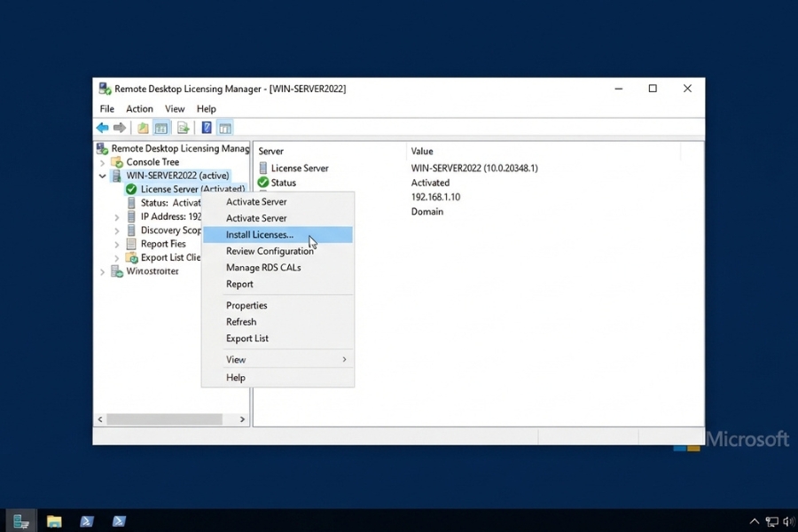The height and width of the screenshot is (532, 798).
Task: Select the Report Fies tree item
Action: click(x=163, y=244)
